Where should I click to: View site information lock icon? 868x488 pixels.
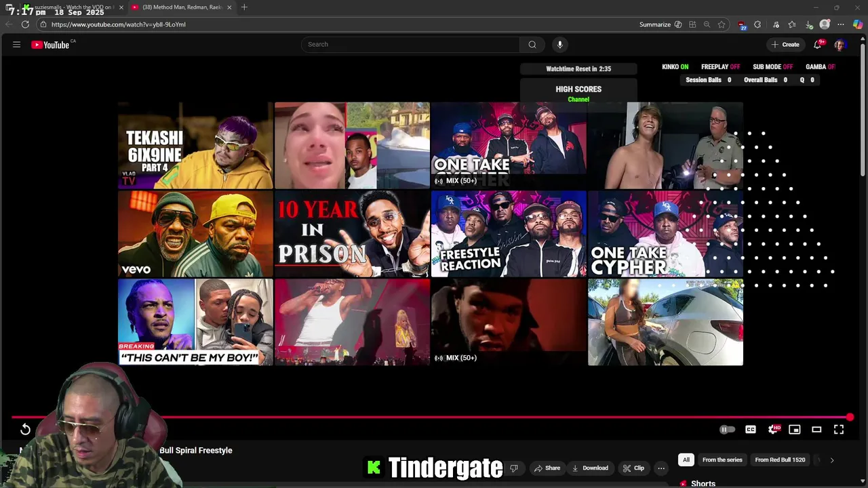coord(43,24)
